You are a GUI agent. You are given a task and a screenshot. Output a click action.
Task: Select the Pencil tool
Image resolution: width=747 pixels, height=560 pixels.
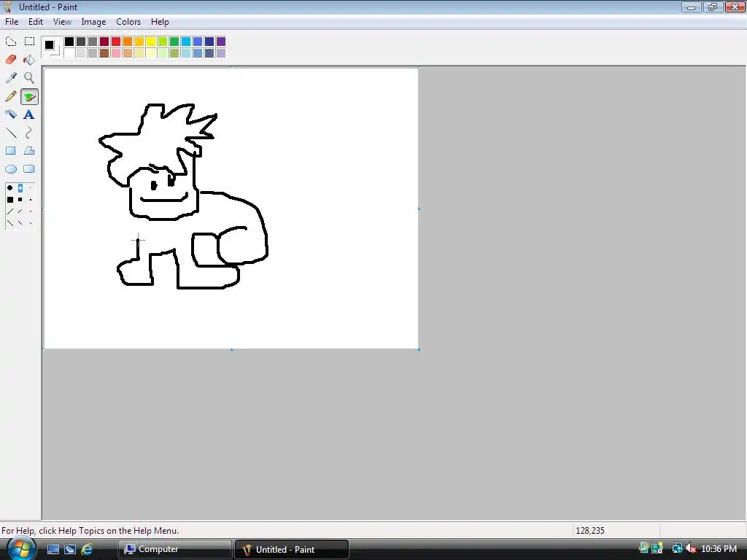coord(10,96)
